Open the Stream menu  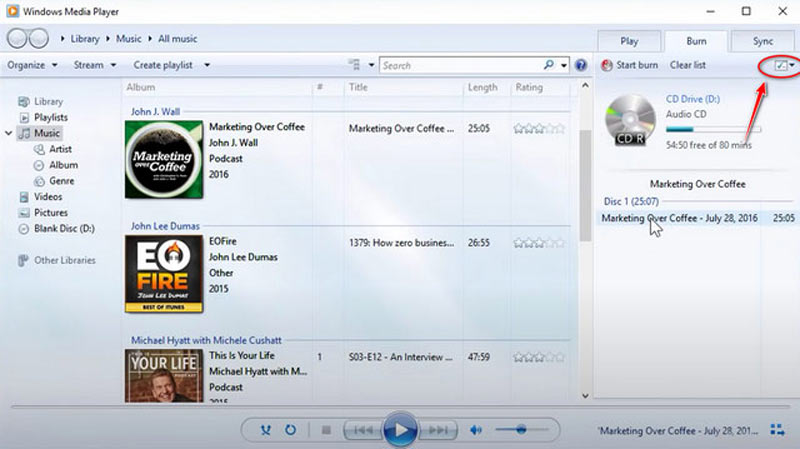coord(95,65)
